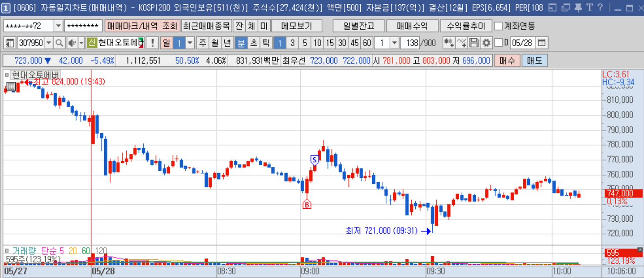Click the 최근매매종목 button
Screen dimensions: 644x278
[206, 26]
